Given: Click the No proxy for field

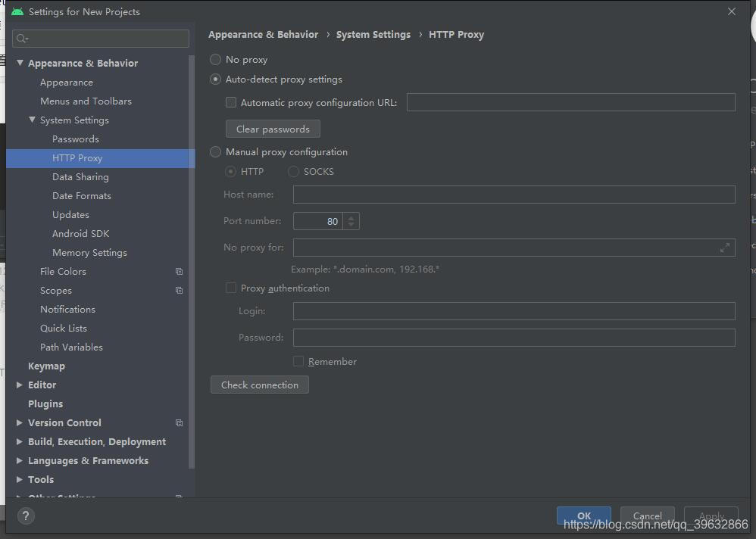Looking at the screenshot, I should (514, 248).
